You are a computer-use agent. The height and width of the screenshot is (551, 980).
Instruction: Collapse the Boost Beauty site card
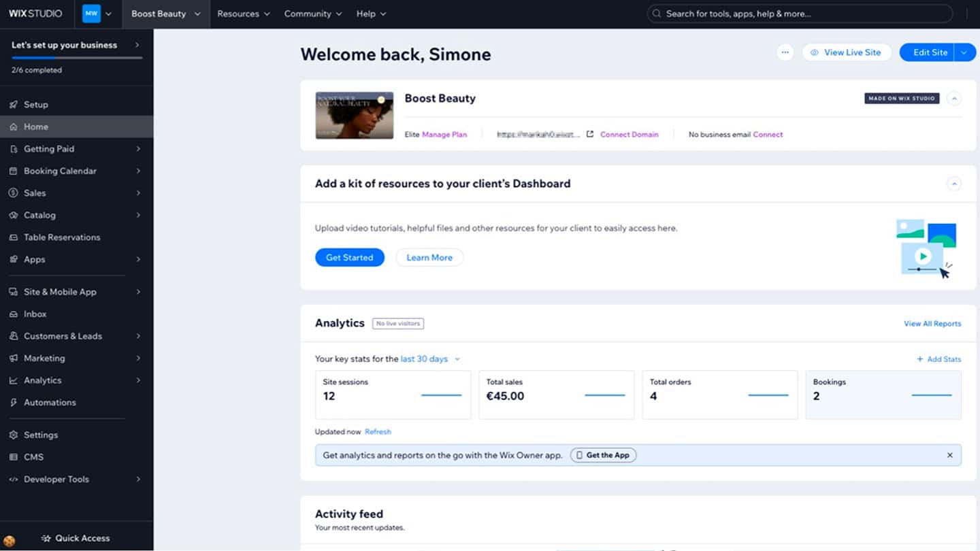pos(954,99)
